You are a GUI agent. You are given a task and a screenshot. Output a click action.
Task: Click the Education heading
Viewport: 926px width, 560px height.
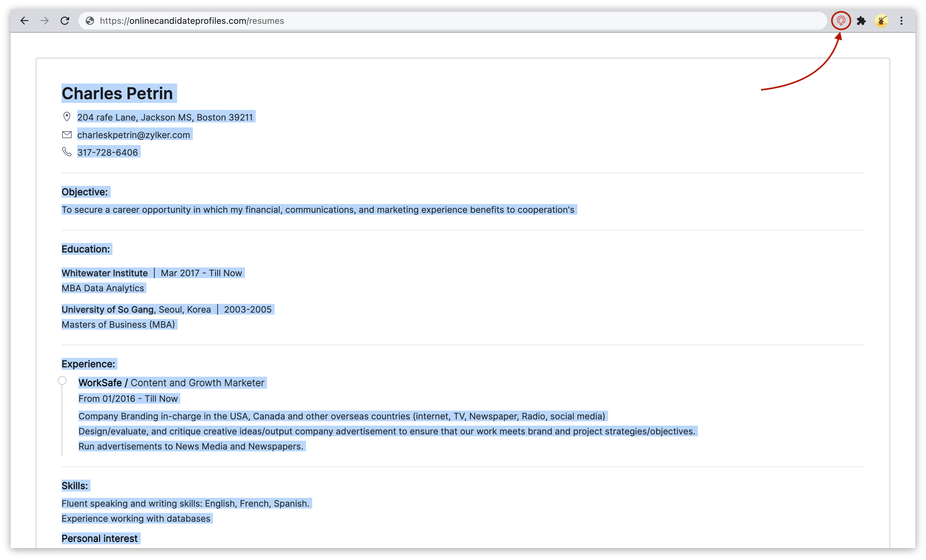[86, 249]
